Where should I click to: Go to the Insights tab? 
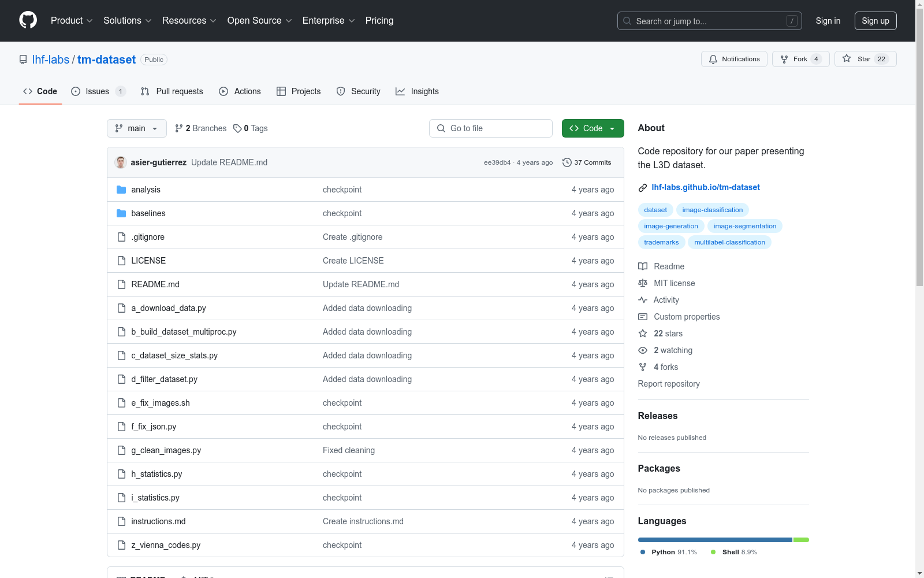coord(417,91)
